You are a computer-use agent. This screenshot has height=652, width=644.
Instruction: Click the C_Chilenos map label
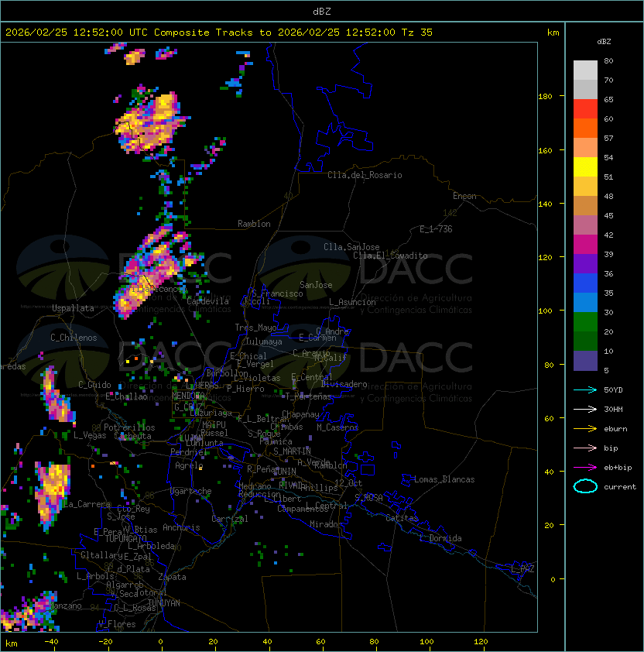(x=74, y=338)
